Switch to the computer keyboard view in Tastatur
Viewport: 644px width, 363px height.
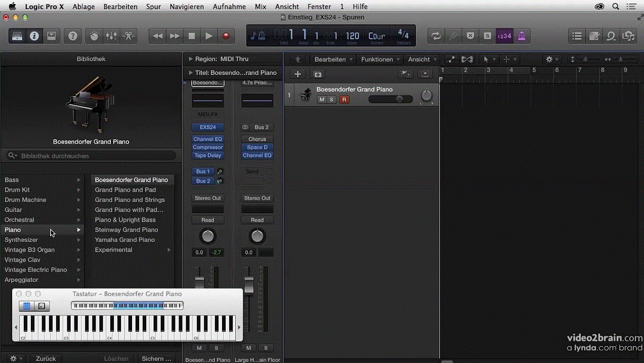(42, 306)
